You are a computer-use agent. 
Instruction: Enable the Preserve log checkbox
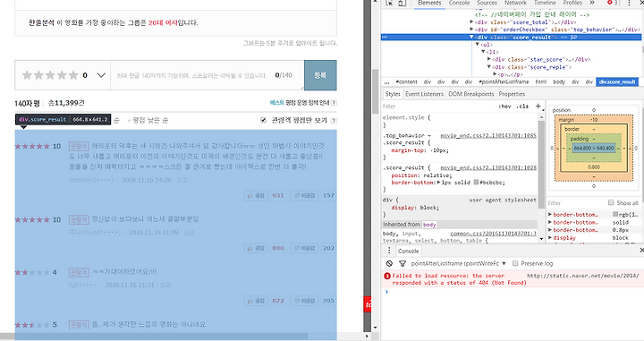click(x=515, y=263)
